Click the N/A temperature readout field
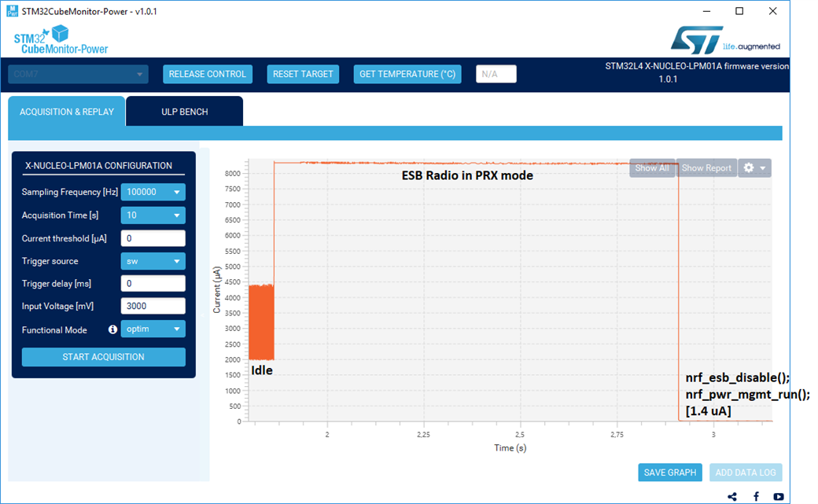Viewport: 818px width, 504px height. click(x=496, y=74)
